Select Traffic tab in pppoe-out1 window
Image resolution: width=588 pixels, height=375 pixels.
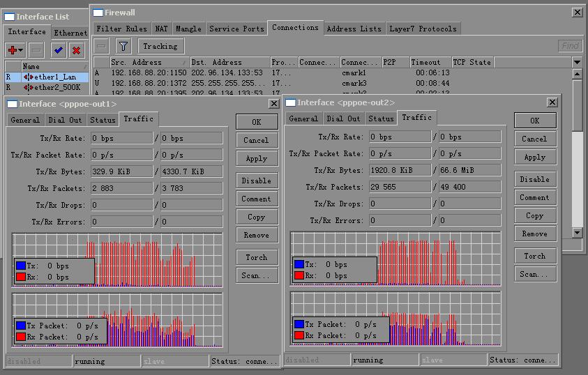tap(138, 118)
